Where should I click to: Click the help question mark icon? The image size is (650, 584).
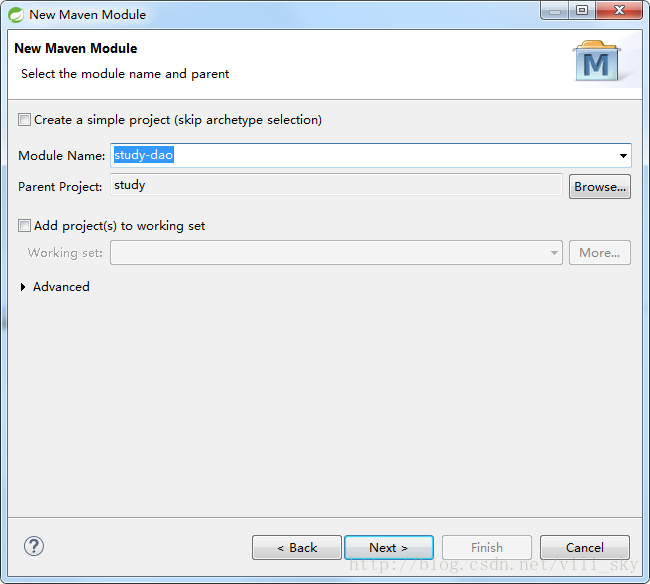click(x=34, y=546)
